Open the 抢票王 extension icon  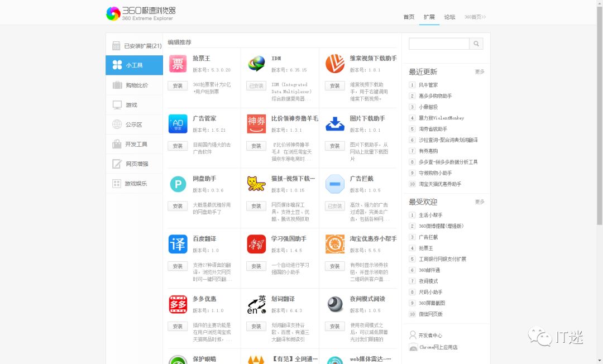click(x=178, y=64)
